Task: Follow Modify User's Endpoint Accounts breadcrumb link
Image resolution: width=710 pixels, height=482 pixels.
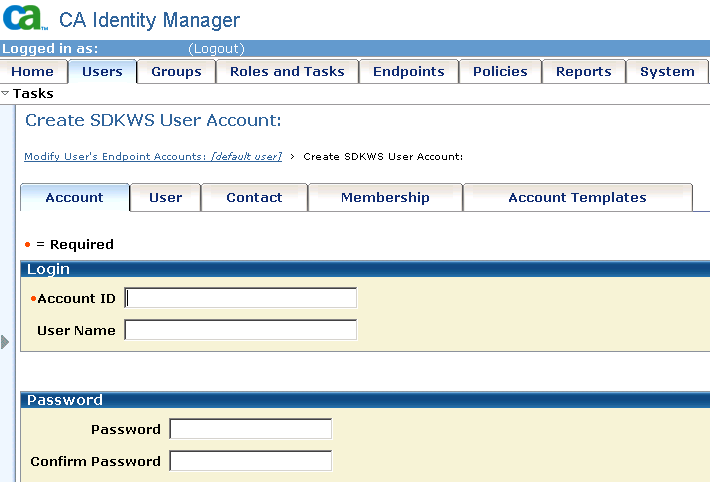Action: point(153,156)
